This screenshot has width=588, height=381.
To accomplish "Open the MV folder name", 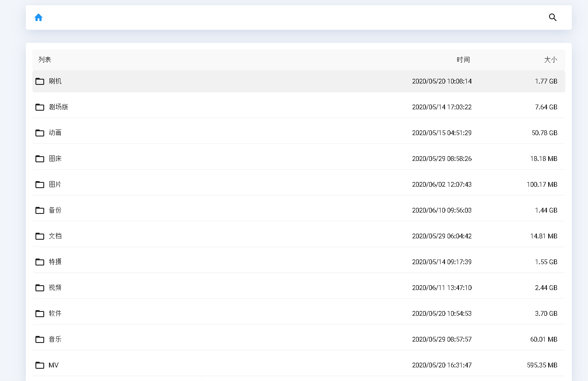I will (x=54, y=365).
